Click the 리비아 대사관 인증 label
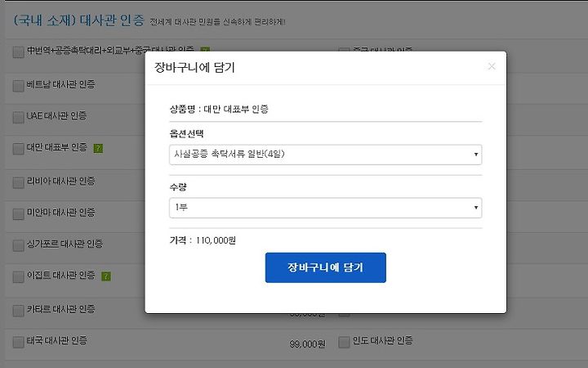The height and width of the screenshot is (368, 588). click(60, 182)
